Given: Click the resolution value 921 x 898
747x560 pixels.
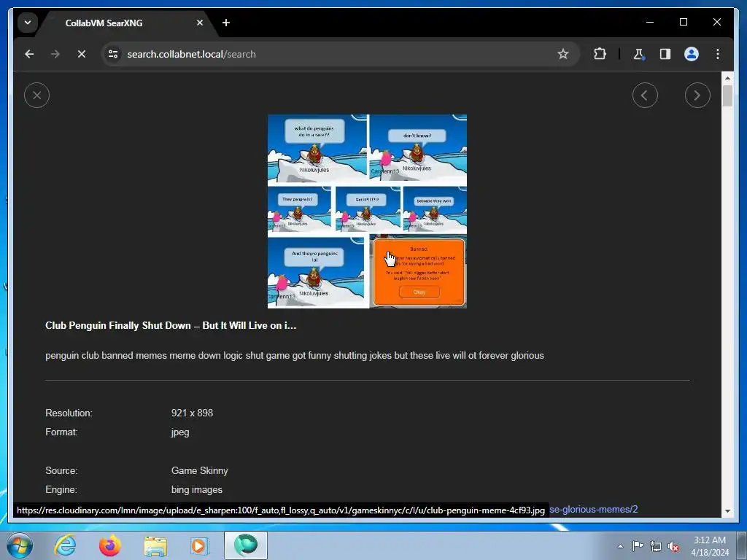Looking at the screenshot, I should 192,413.
